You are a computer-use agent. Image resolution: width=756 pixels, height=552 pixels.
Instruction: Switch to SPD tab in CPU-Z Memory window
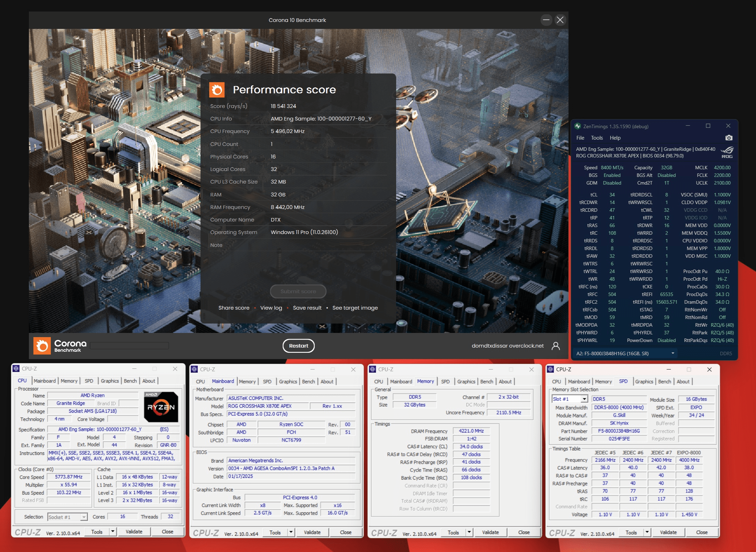click(x=445, y=382)
